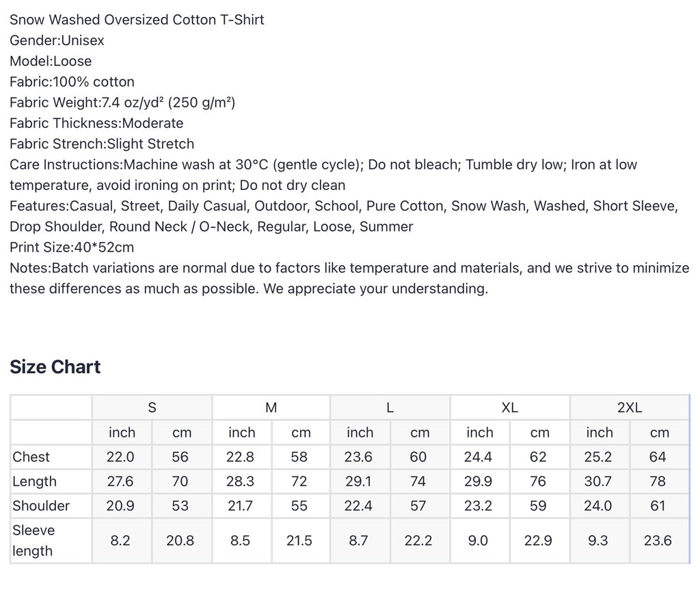
Task: Click the Print Size:40*52cm line
Action: point(72,247)
